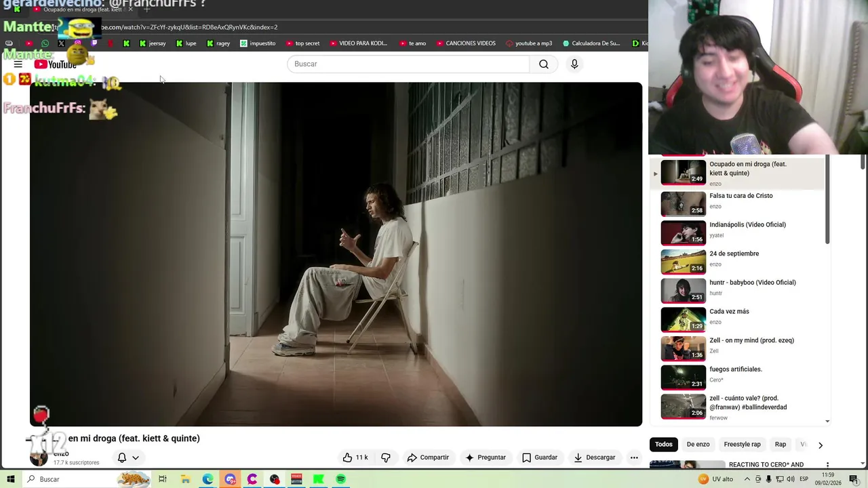868x488 pixels.
Task: Play Zell - on my mind thumbnail
Action: coord(683,348)
